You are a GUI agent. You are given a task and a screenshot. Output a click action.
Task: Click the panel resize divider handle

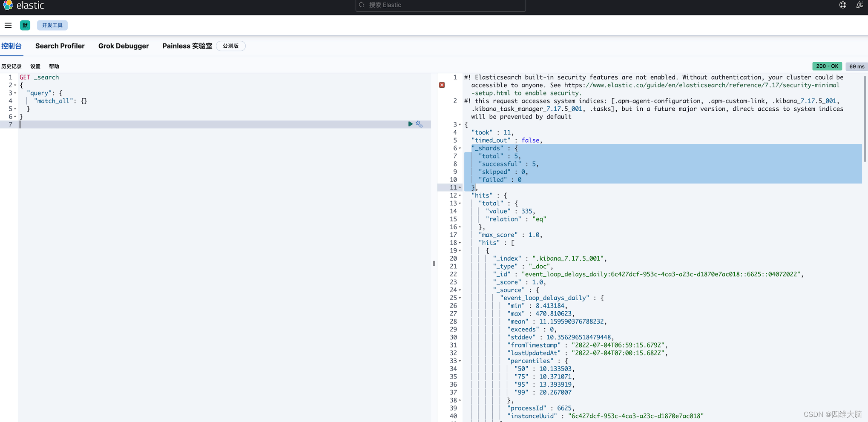pos(434,263)
